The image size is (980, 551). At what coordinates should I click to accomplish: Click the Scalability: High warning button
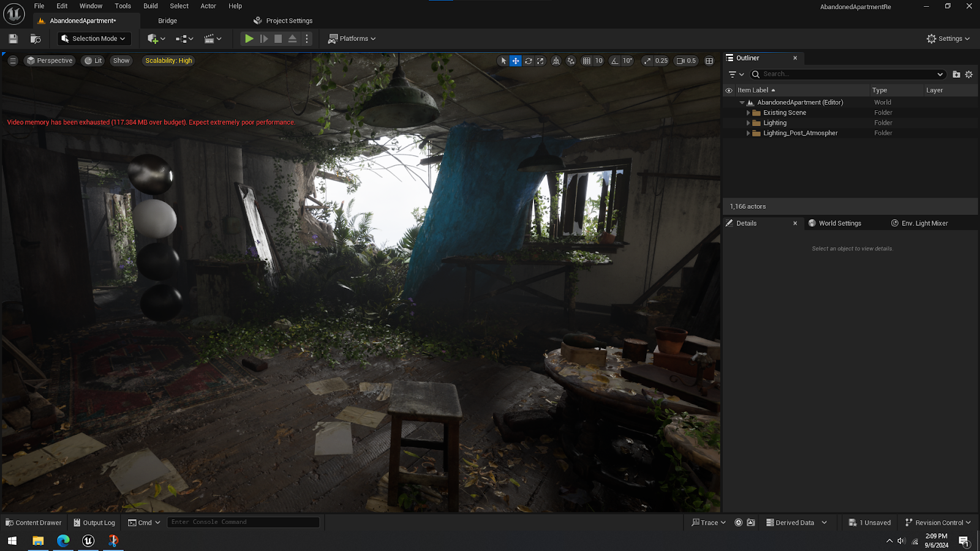(168, 61)
